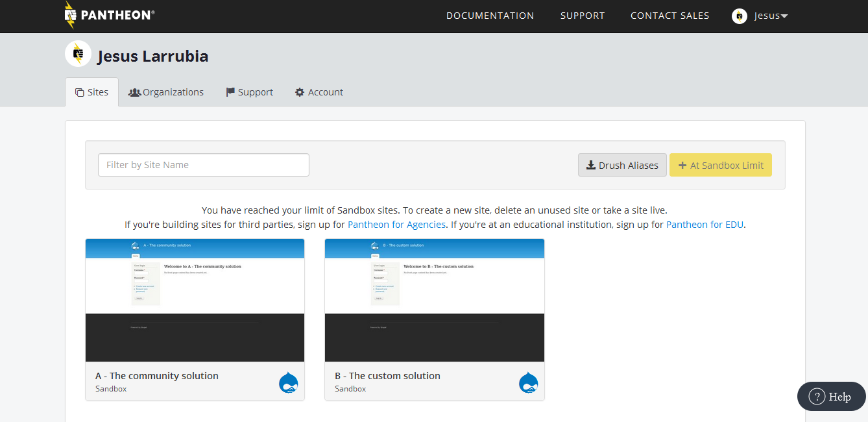Follow the Pantheon for EDU link
The height and width of the screenshot is (422, 868).
coord(705,225)
